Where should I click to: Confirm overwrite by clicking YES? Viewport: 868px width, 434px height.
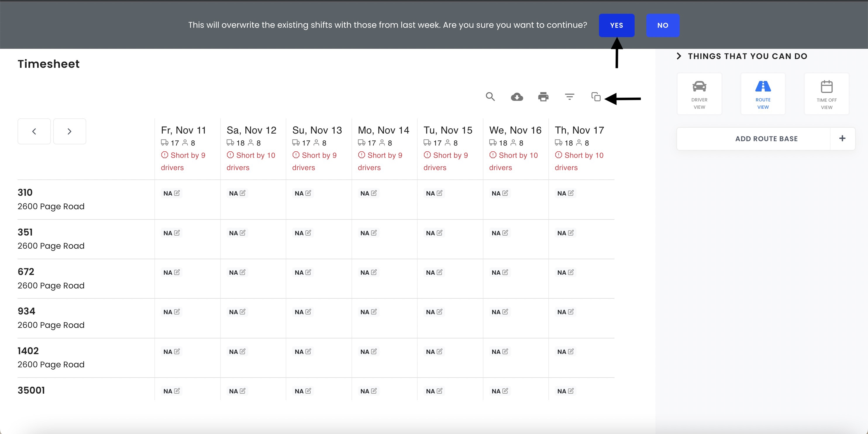(x=616, y=25)
